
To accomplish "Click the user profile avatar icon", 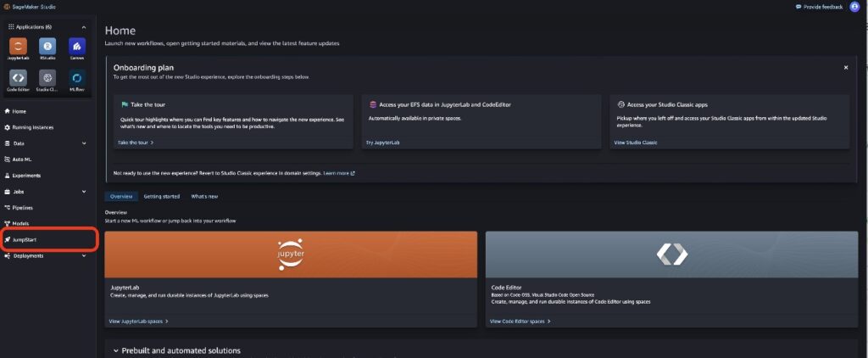I will coord(854,7).
